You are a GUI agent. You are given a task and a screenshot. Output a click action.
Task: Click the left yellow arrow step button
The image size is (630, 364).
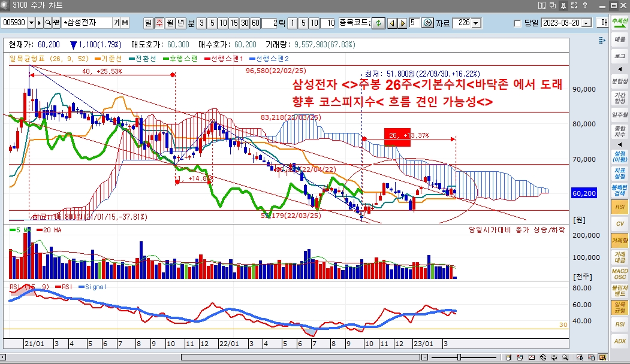point(392,23)
